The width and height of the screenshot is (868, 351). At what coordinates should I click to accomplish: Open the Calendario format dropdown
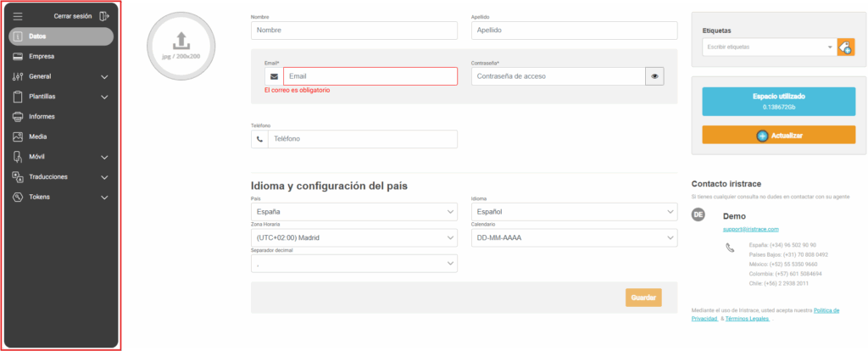click(x=574, y=237)
